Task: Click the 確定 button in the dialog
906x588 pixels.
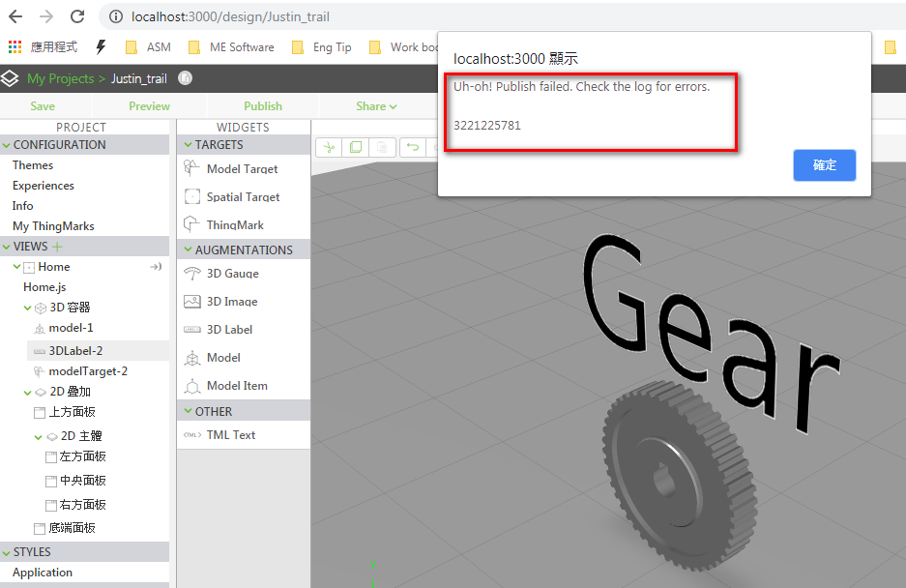Action: point(824,164)
